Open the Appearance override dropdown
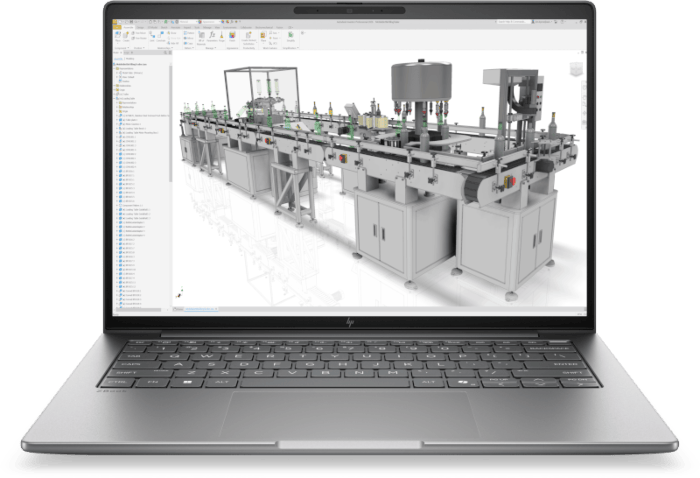Image resolution: width=700 pixels, height=478 pixels. (212, 22)
